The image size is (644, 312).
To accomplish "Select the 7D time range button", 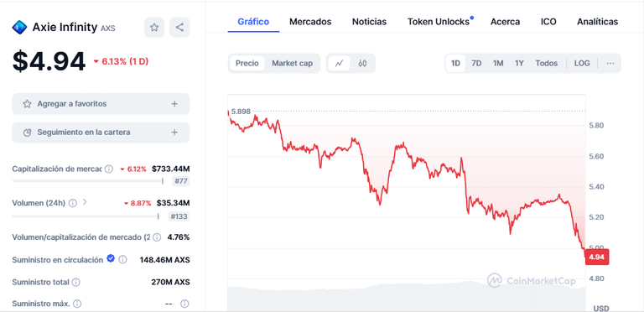I will pos(476,63).
